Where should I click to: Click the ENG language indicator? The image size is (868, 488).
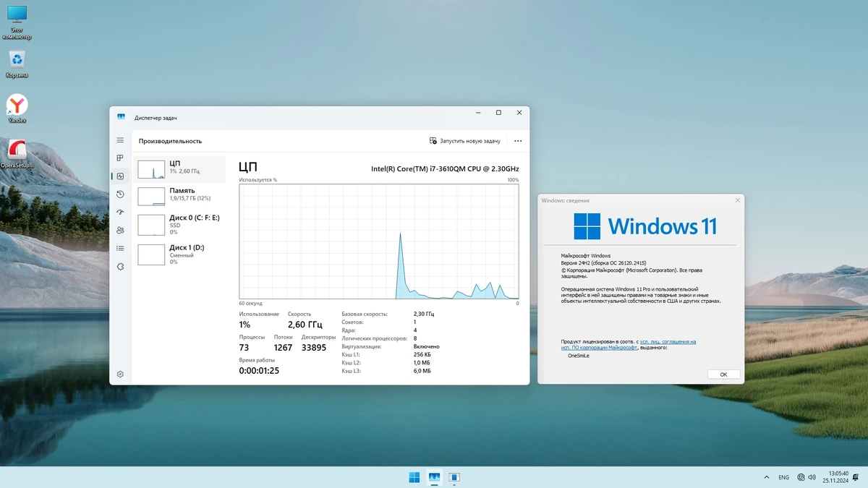pyautogui.click(x=783, y=477)
